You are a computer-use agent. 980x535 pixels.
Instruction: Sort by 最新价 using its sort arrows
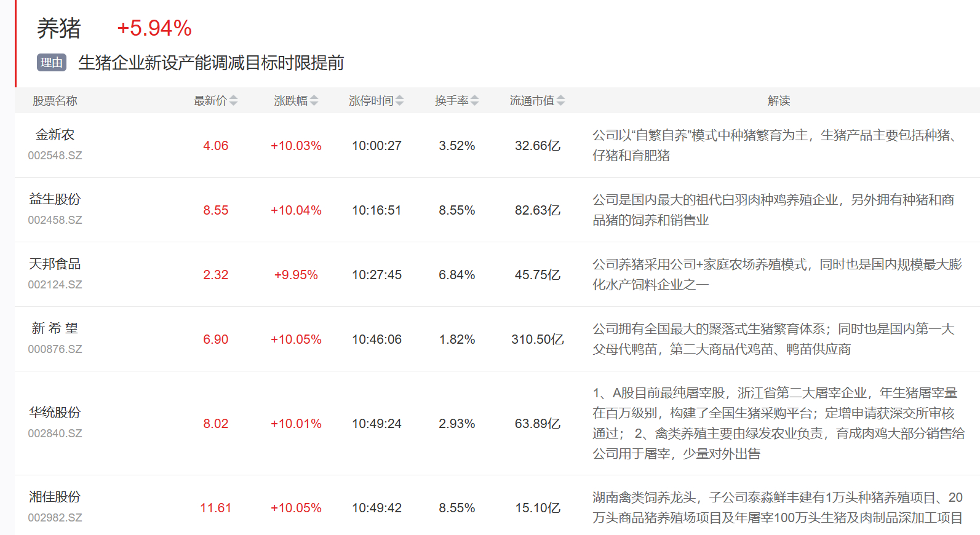pyautogui.click(x=233, y=101)
